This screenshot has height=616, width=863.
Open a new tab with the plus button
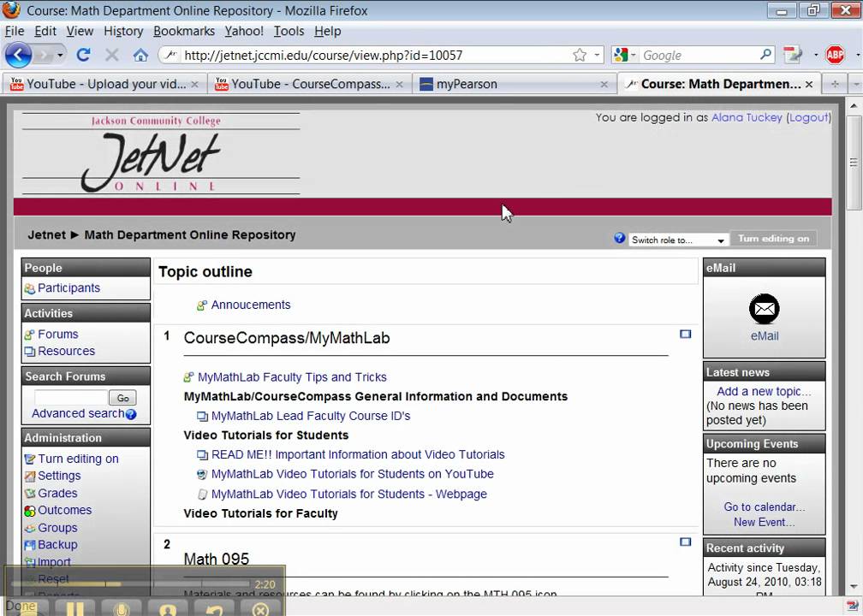(x=835, y=84)
